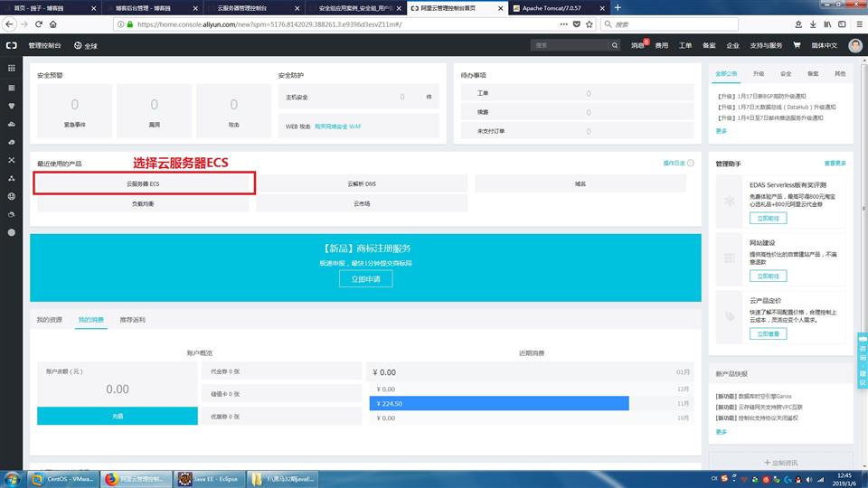Open 费用 menu in header

click(x=662, y=45)
